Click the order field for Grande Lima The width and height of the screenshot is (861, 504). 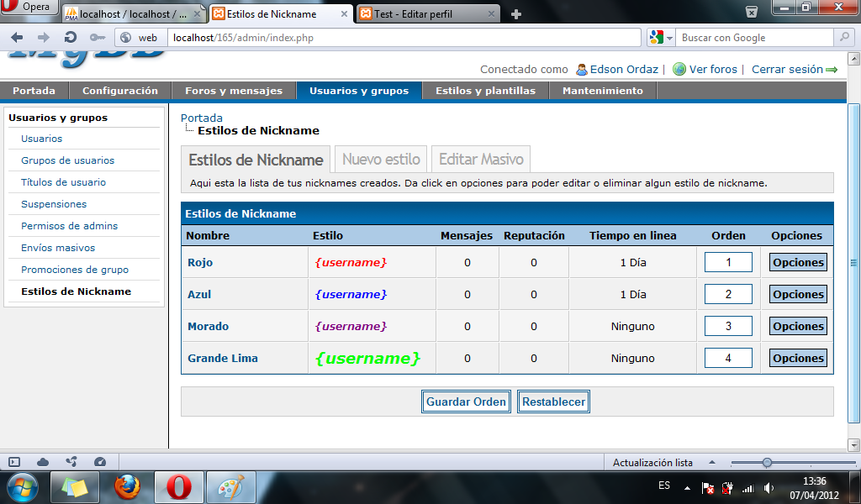click(728, 358)
